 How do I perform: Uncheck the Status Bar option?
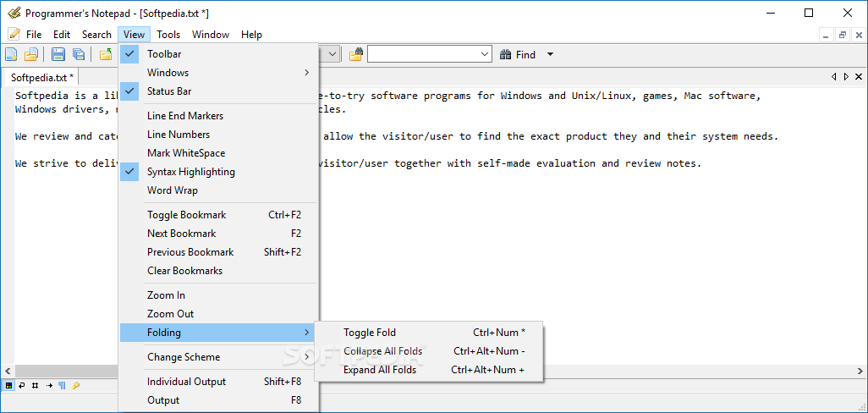click(219, 91)
